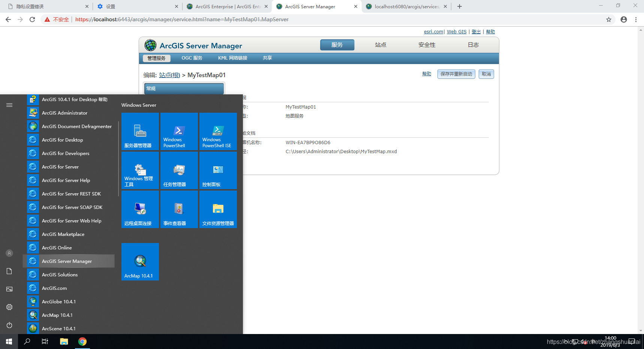Follow the 站点(根) breadcrumb link
This screenshot has width=644, height=349.
[169, 75]
